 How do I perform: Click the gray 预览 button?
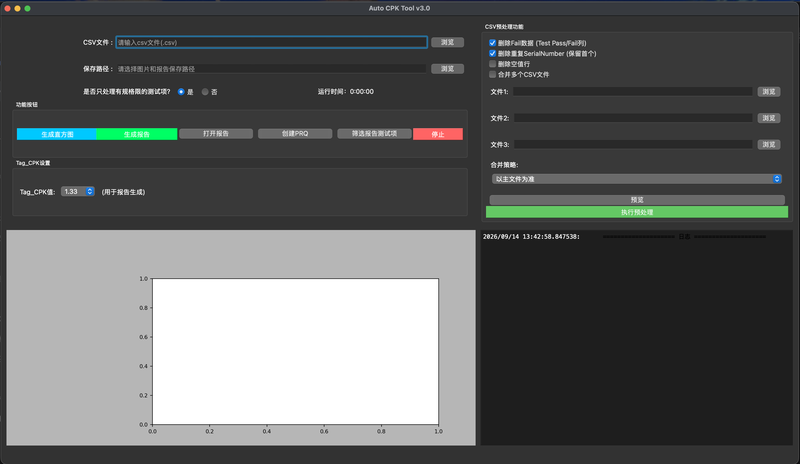[x=637, y=200]
